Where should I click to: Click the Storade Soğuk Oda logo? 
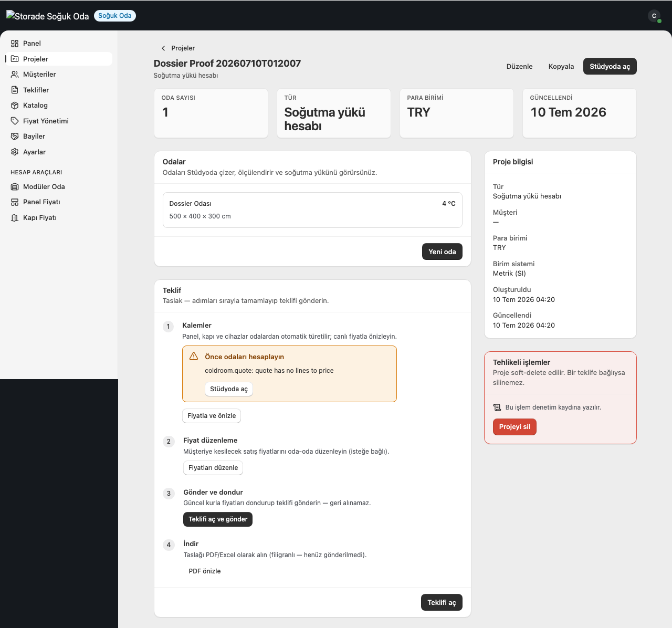[x=48, y=16]
